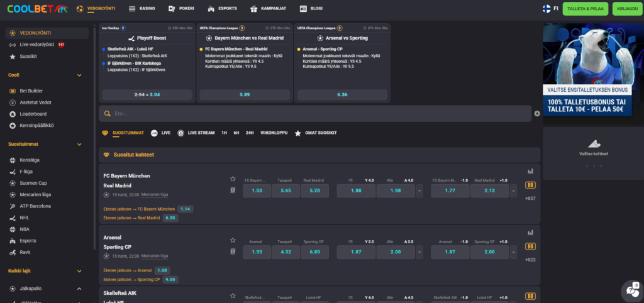
Task: Open the Kasino tab
Action: click(142, 8)
